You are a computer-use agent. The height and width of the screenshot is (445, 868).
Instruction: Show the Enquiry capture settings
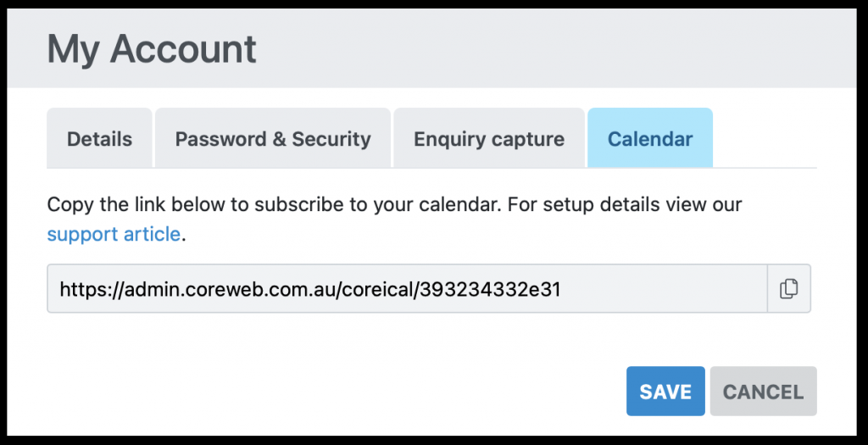pos(489,139)
